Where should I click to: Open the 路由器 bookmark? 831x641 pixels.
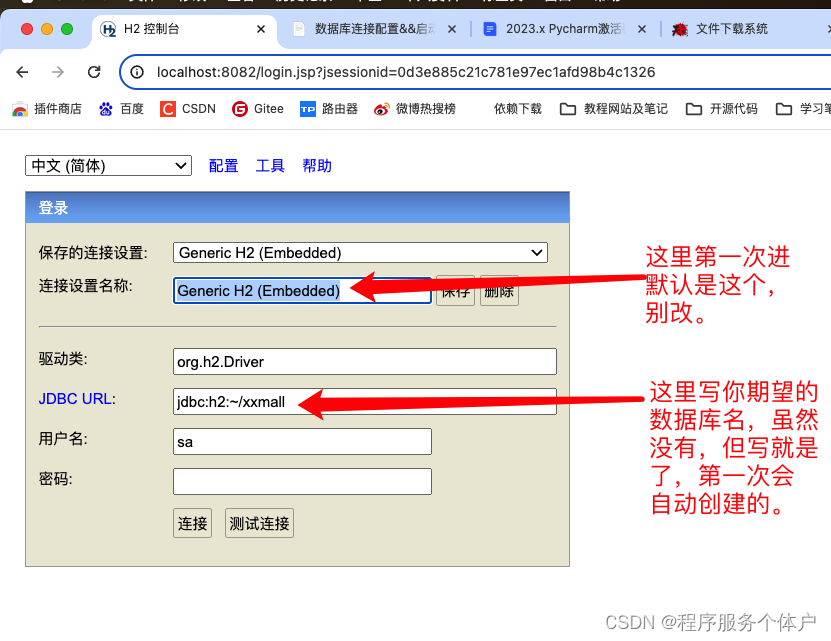[329, 109]
